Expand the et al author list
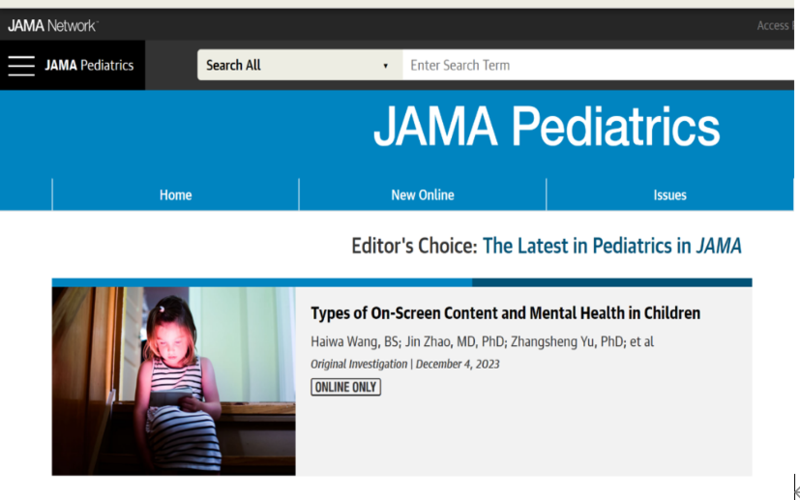The height and width of the screenshot is (500, 800). pos(640,342)
